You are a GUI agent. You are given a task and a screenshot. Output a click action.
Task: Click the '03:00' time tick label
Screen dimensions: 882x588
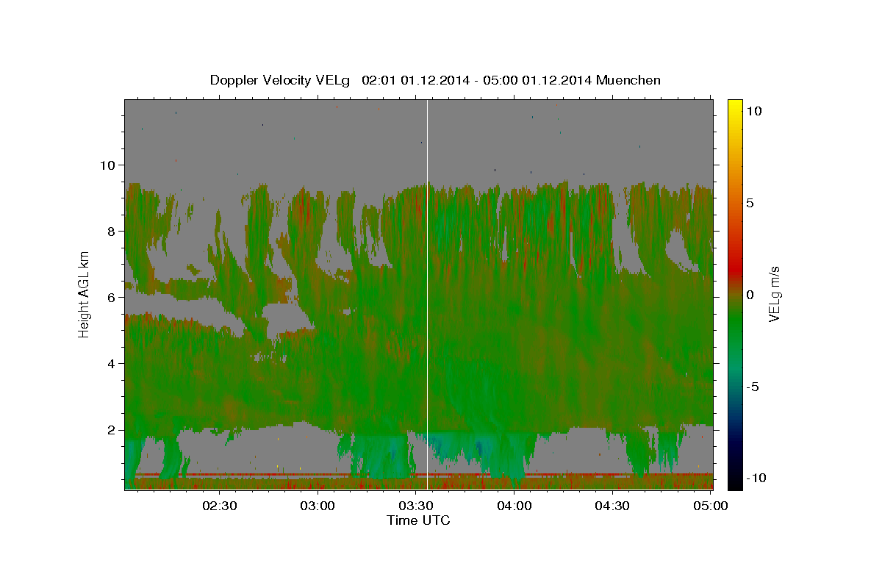coord(318,506)
